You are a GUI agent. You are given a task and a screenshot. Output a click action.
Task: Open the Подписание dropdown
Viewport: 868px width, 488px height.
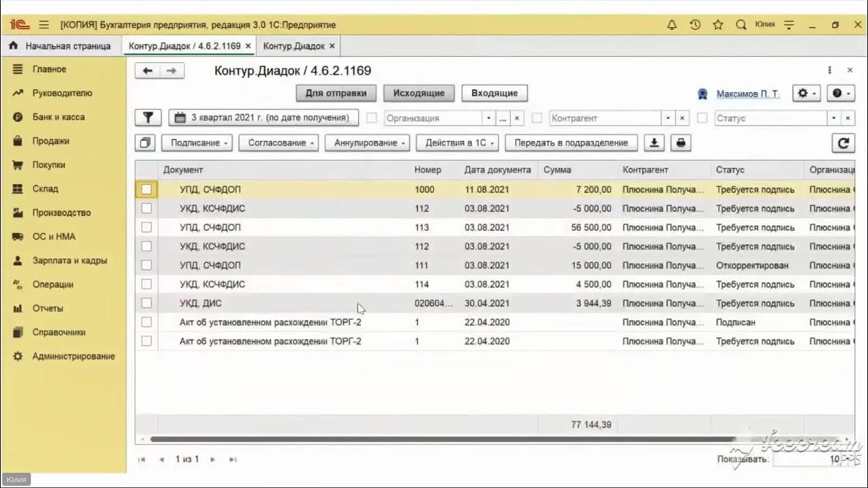(x=197, y=143)
